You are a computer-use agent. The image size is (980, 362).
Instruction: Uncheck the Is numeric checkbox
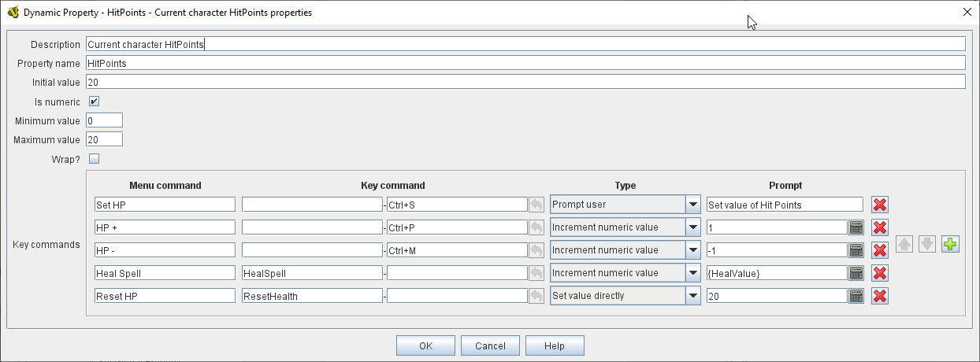(94, 102)
